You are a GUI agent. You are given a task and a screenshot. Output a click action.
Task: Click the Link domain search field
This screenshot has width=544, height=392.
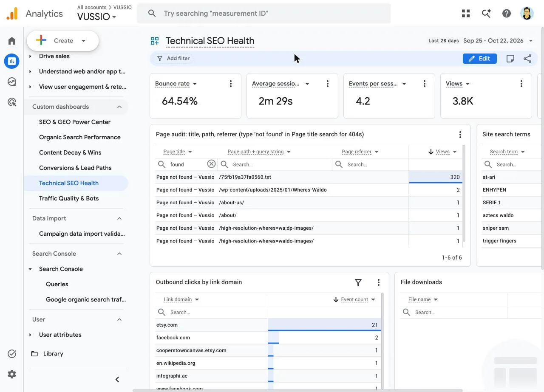(x=212, y=312)
